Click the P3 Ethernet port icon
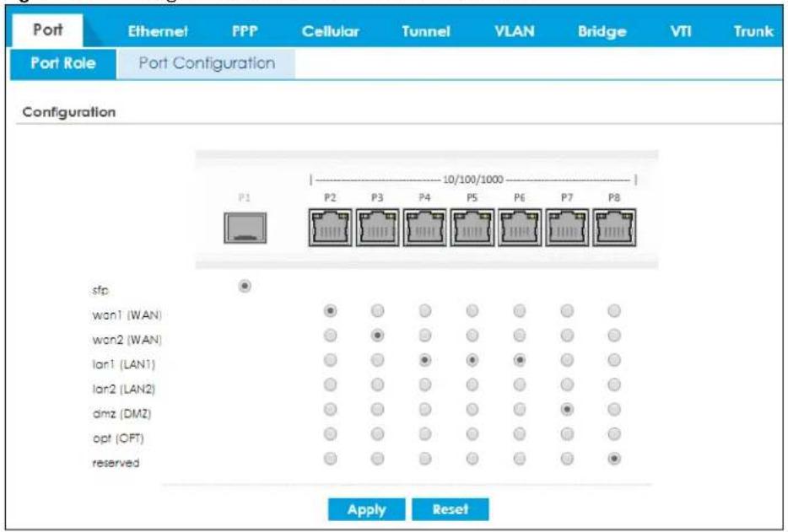Image resolution: width=788 pixels, height=532 pixels. (x=377, y=228)
